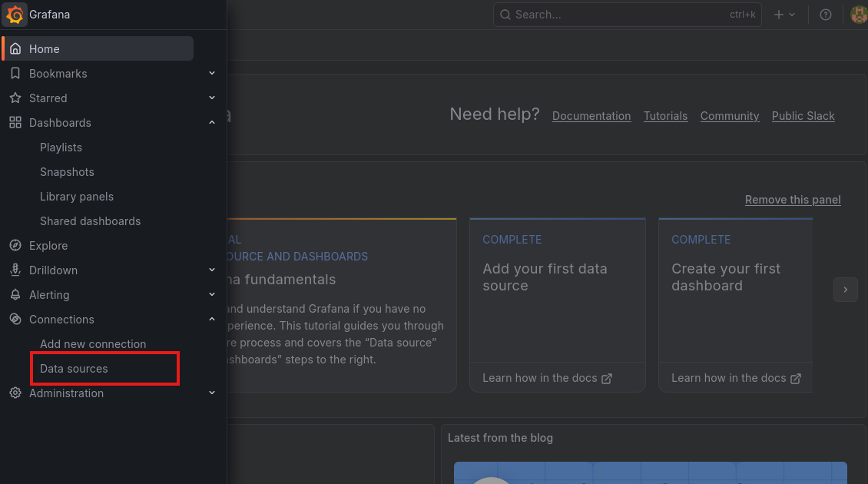Expand the Bookmarks section chevron
The width and height of the screenshot is (868, 484).
[x=212, y=73]
